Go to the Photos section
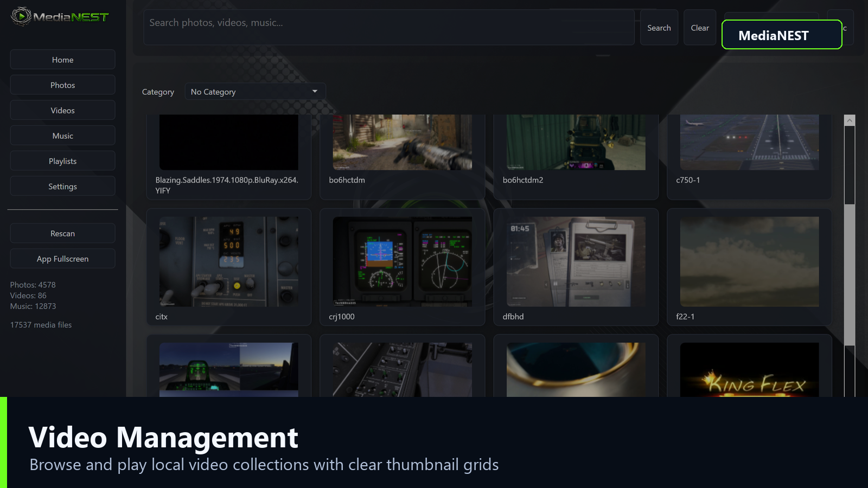The image size is (868, 488). pos(62,85)
